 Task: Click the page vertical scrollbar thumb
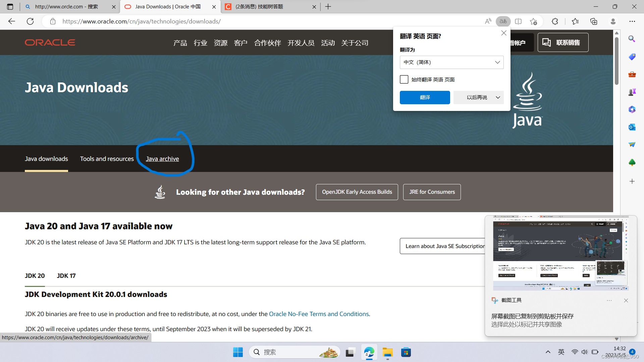pos(616,60)
